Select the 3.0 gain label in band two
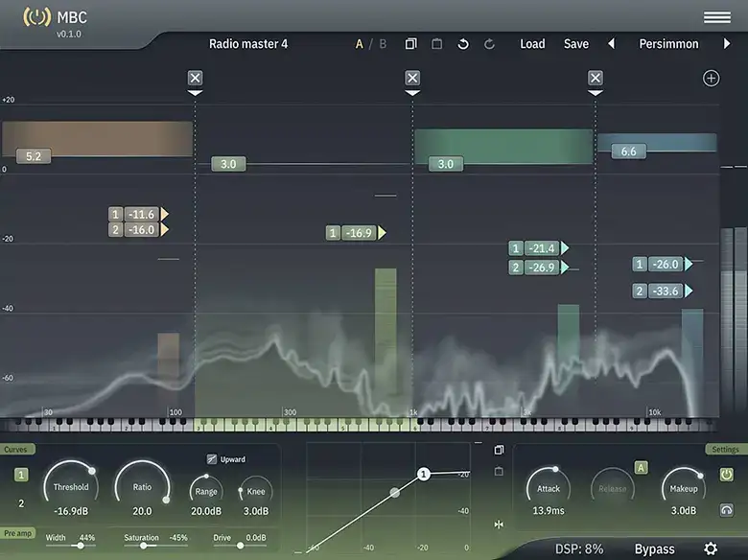This screenshot has height=560, width=748. pyautogui.click(x=228, y=164)
